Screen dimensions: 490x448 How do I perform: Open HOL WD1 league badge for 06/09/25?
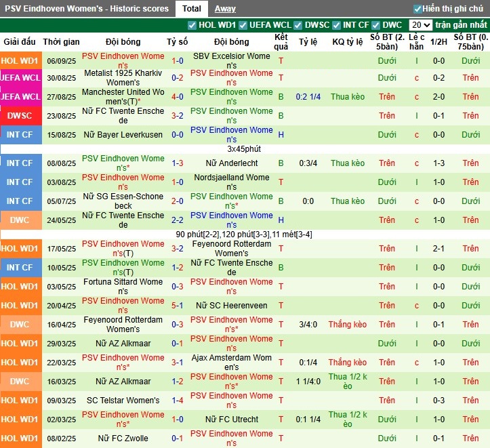point(20,60)
